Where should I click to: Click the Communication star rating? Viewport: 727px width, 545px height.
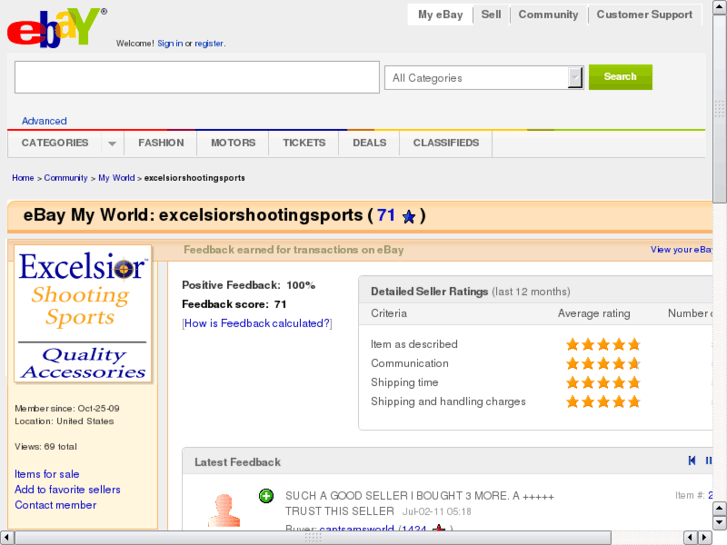point(603,363)
